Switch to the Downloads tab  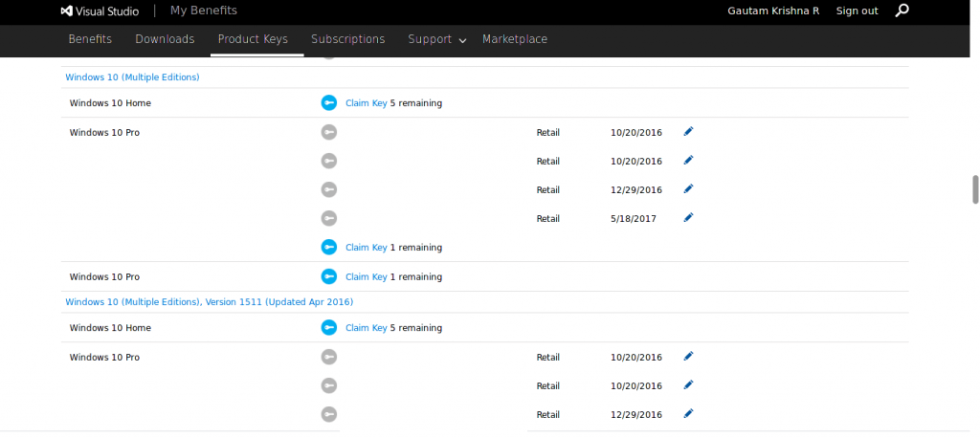coord(165,39)
